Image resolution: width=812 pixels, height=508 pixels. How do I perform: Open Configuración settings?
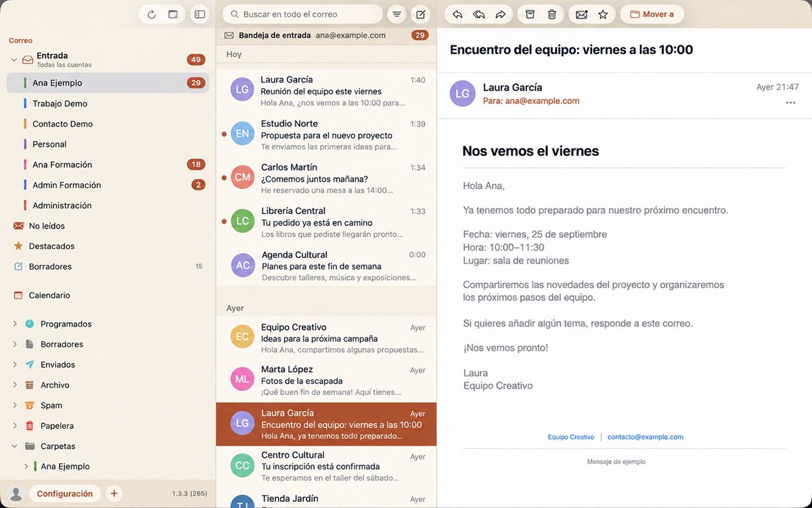(x=65, y=494)
